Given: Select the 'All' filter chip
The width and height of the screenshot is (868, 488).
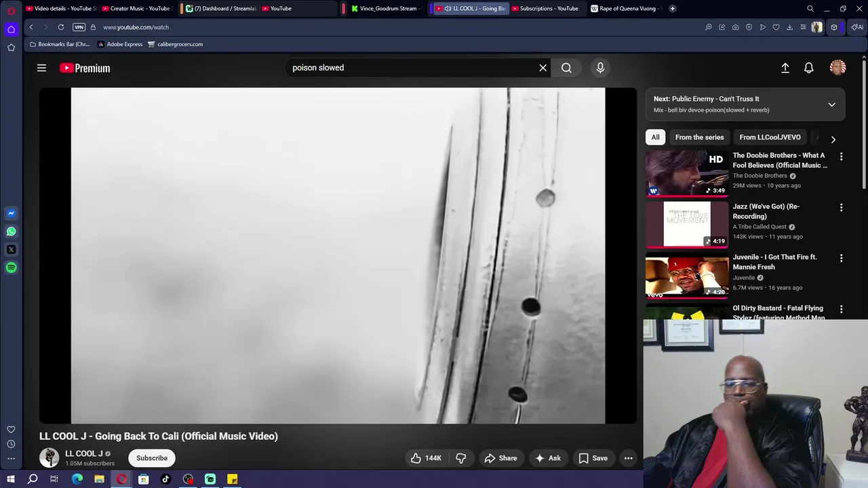Looking at the screenshot, I should [x=655, y=137].
